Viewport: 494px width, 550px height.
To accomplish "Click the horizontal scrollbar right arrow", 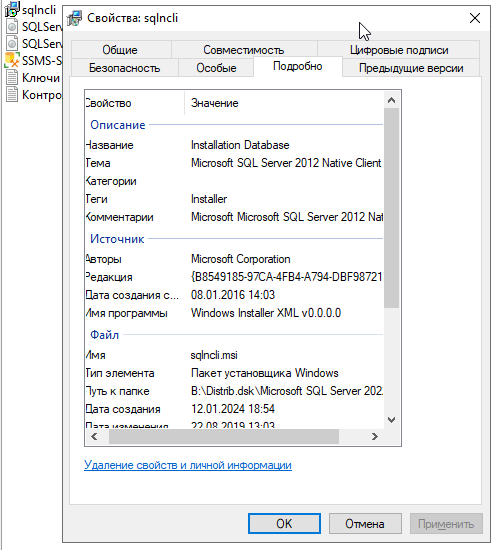I will (x=375, y=436).
